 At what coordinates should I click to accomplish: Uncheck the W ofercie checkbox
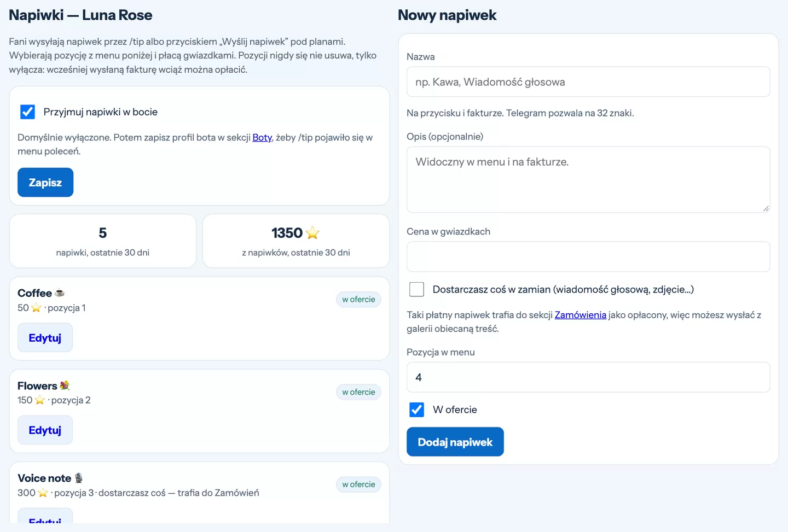(416, 410)
